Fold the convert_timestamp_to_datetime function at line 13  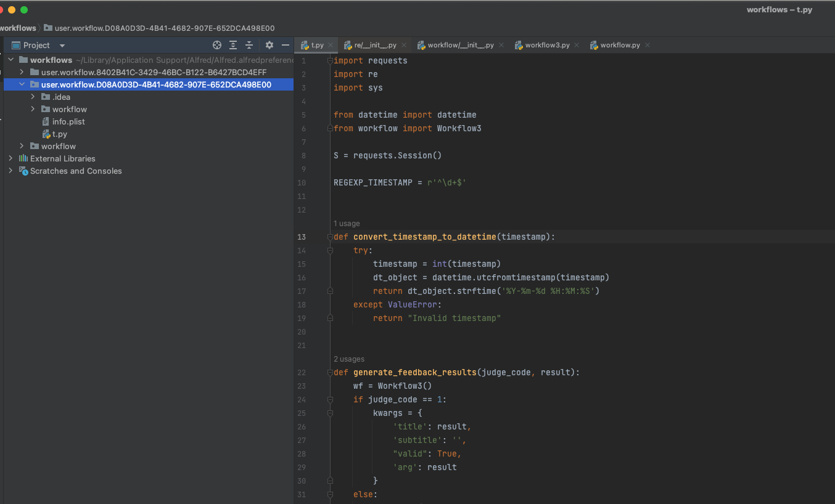330,237
